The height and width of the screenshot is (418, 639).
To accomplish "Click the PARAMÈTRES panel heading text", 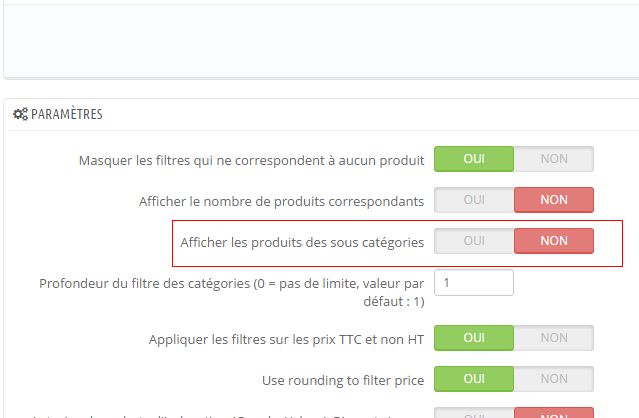I will pos(67,114).
